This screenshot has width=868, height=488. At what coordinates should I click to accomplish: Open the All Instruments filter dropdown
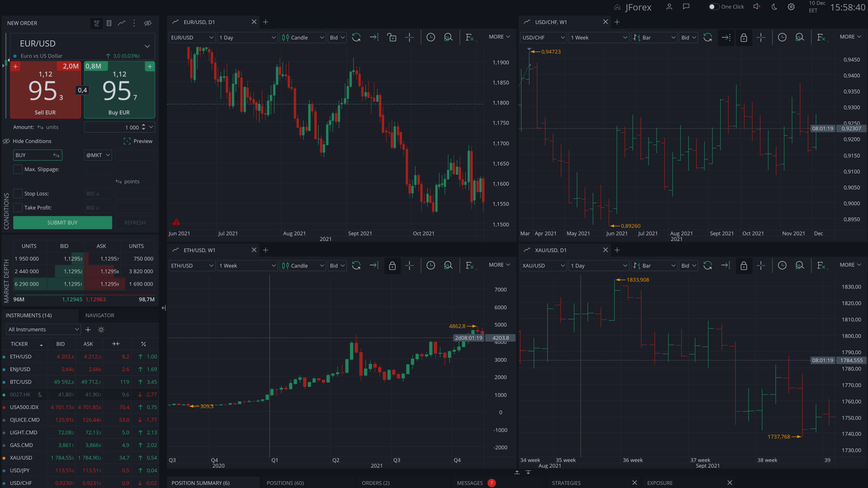[x=43, y=329]
